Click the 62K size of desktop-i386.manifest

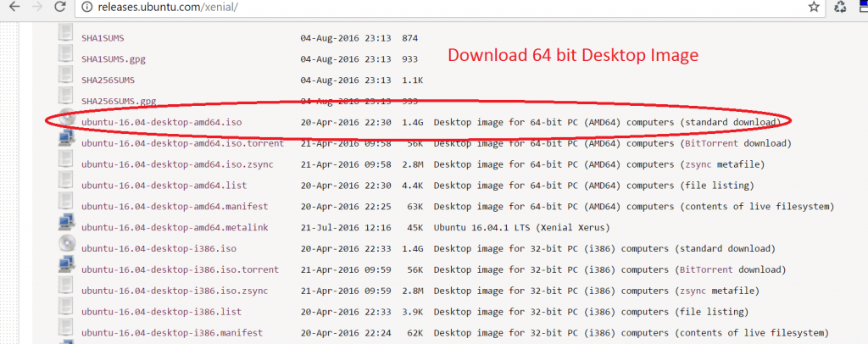click(415, 333)
